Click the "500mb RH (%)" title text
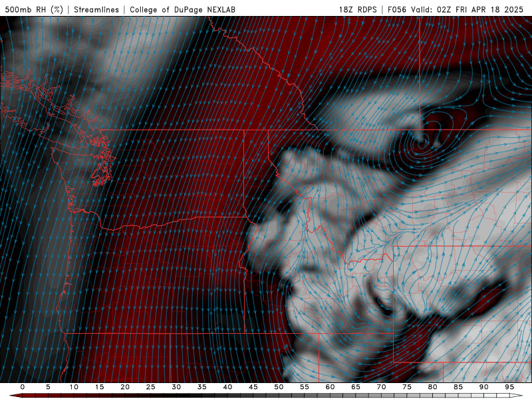Image resolution: width=532 pixels, height=399 pixels. tap(34, 9)
